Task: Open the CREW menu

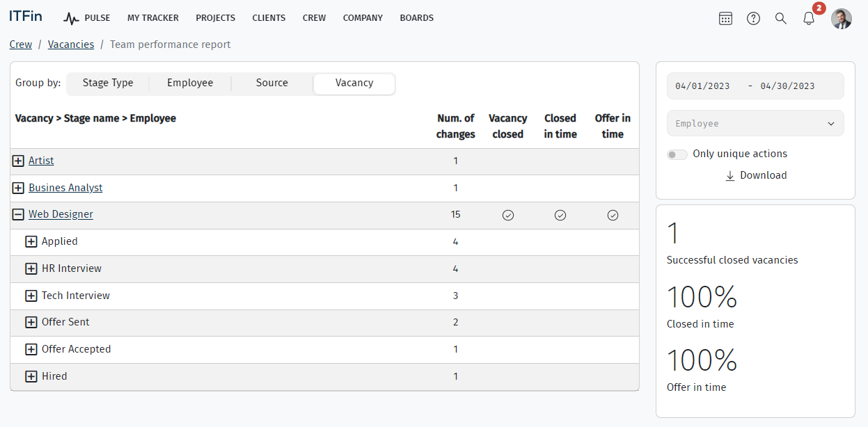Action: (315, 18)
